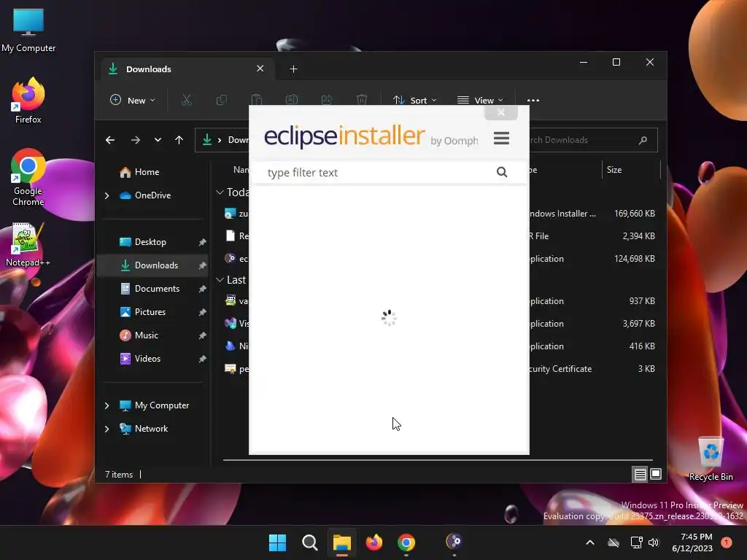The width and height of the screenshot is (747, 560).
Task: Open the volume speaker tray icon
Action: (654, 542)
